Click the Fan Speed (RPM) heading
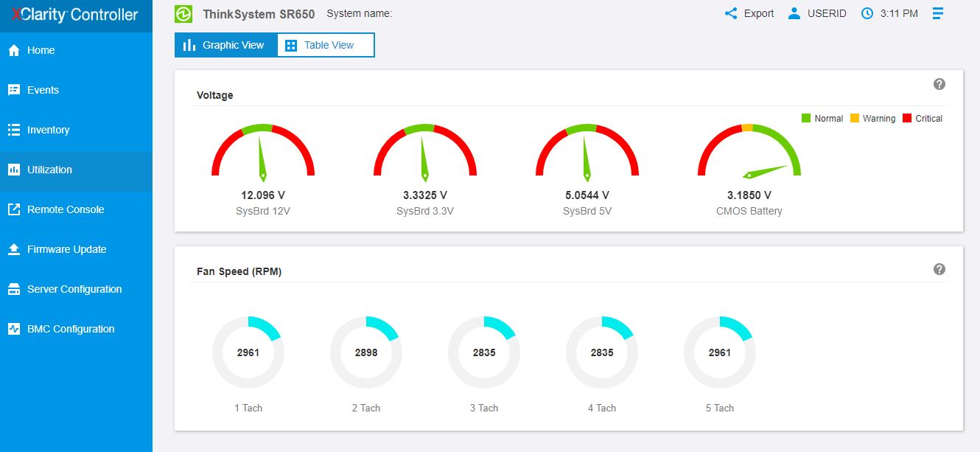Image resolution: width=980 pixels, height=452 pixels. coord(239,271)
